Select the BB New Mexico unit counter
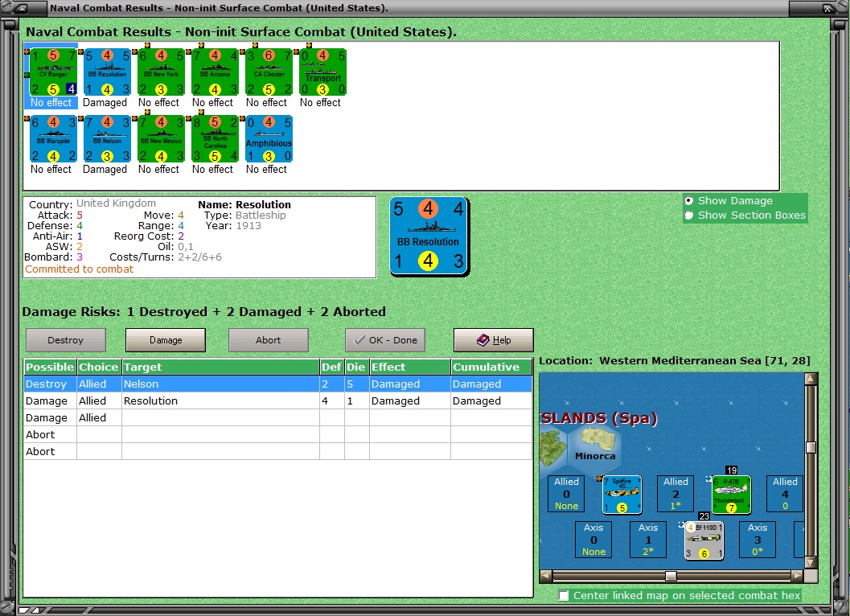This screenshot has width=850, height=616. point(161,139)
